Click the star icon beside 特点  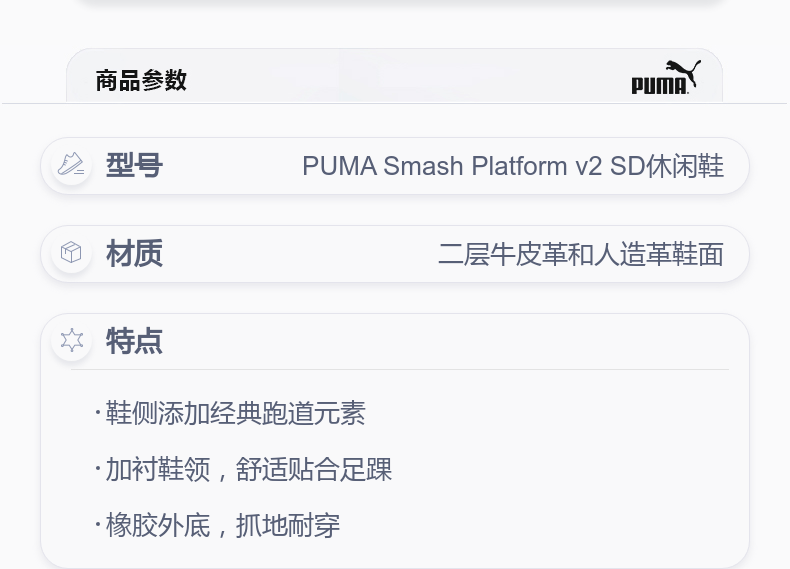point(71,340)
